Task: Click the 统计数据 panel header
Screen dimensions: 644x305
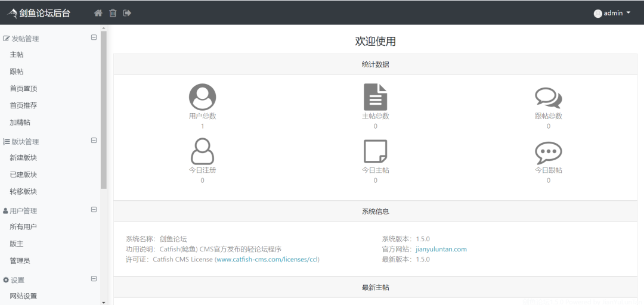Action: pos(376,64)
